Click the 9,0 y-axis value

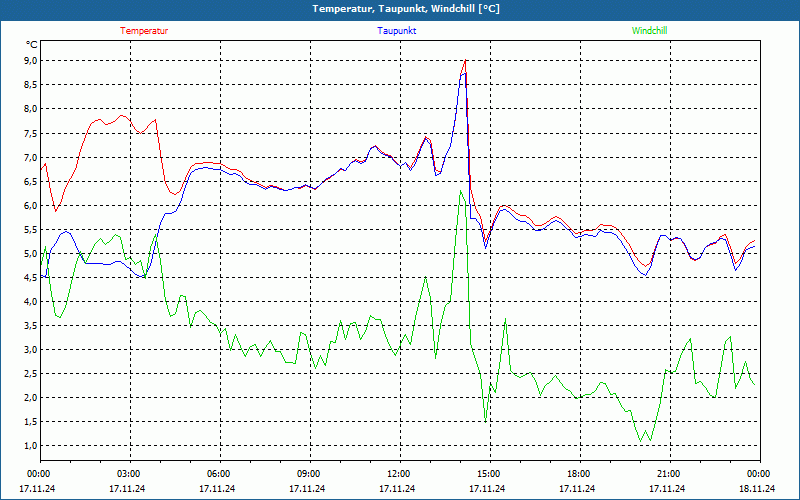click(x=31, y=61)
